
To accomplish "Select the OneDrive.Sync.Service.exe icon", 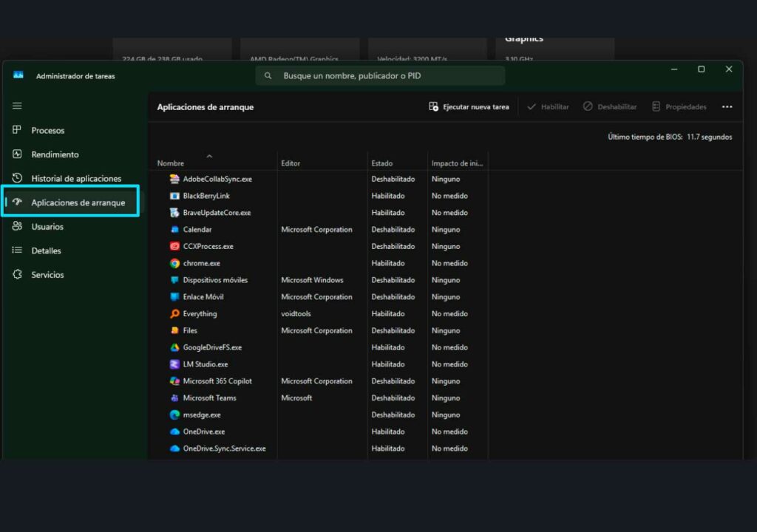I will coord(174,449).
